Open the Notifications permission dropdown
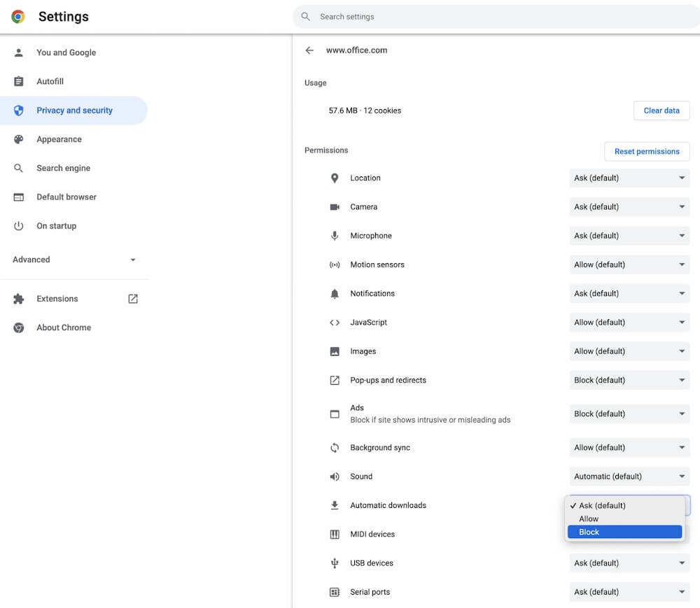This screenshot has height=608, width=700. [x=629, y=294]
